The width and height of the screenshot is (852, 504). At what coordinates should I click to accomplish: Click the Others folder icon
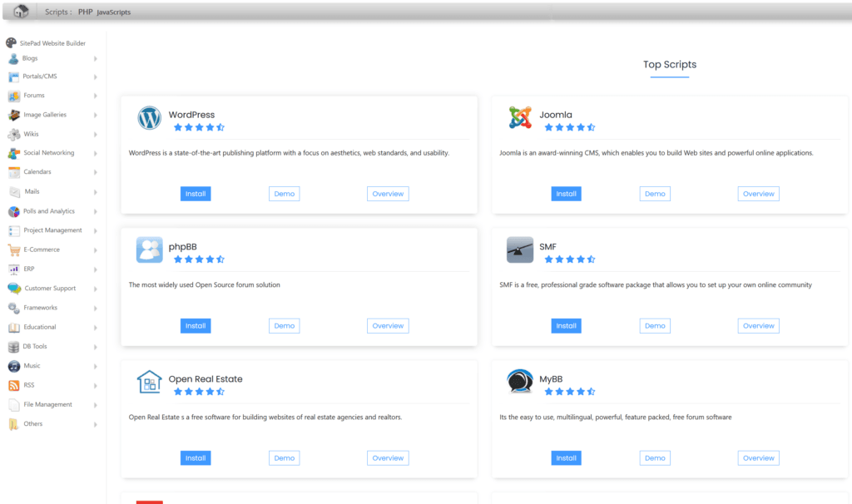(x=13, y=424)
